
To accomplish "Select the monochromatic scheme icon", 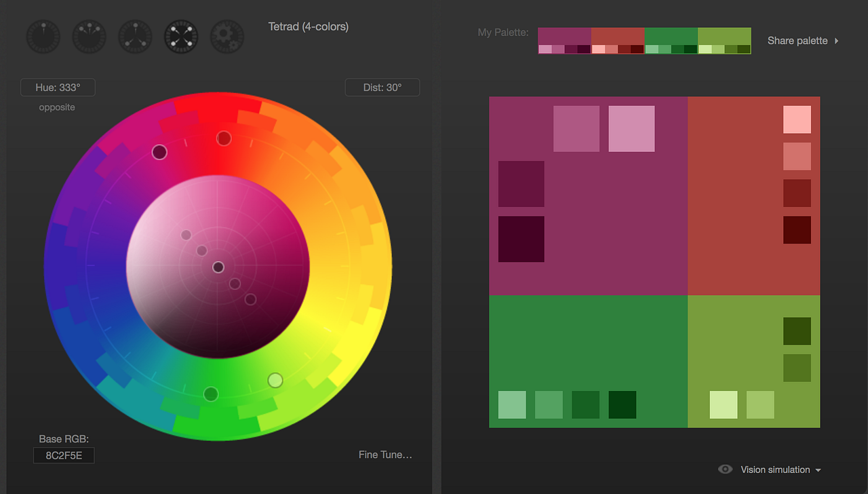I will [x=43, y=36].
